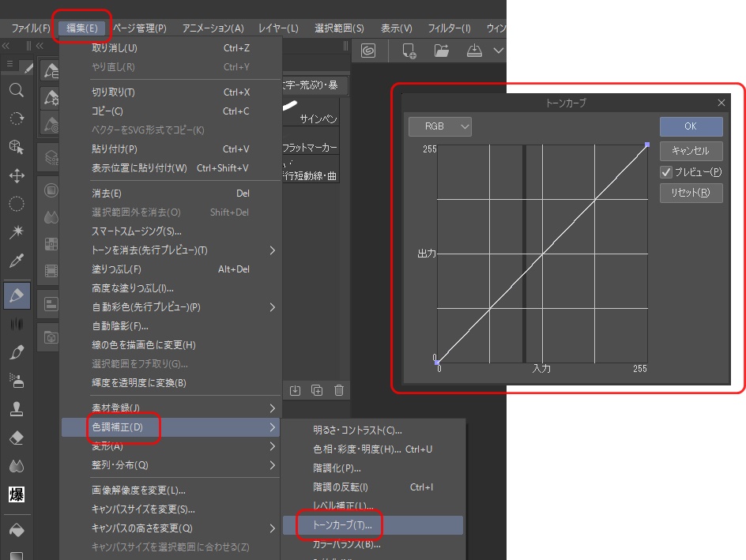Viewport: 746px width, 560px height.
Task: Select the Brush tool
Action: [17, 352]
